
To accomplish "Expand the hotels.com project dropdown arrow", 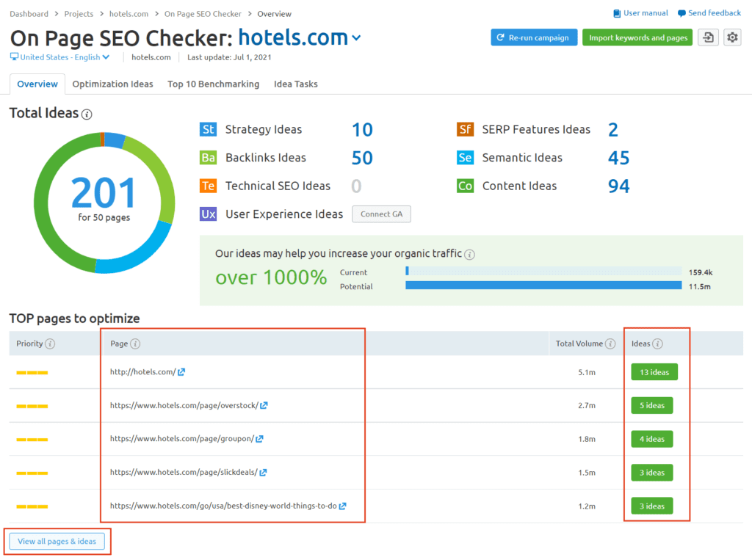I will (356, 38).
